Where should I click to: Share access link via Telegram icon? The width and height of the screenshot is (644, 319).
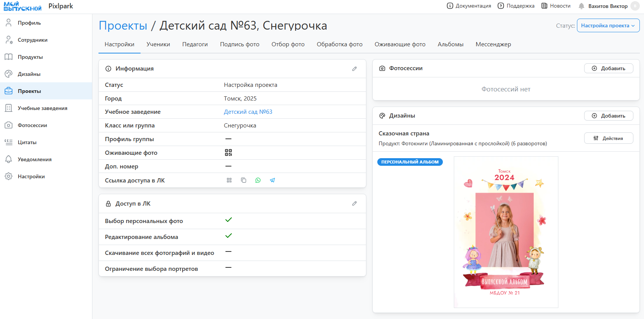(272, 181)
